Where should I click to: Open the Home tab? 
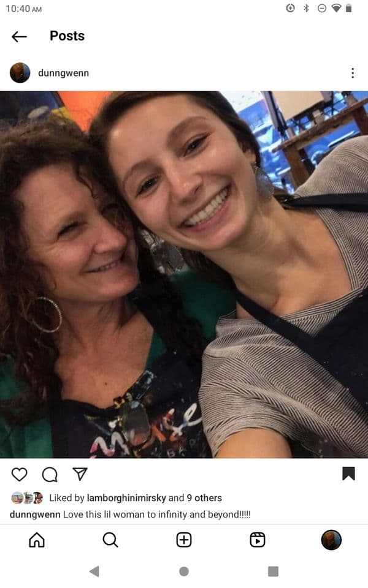pos(37,540)
